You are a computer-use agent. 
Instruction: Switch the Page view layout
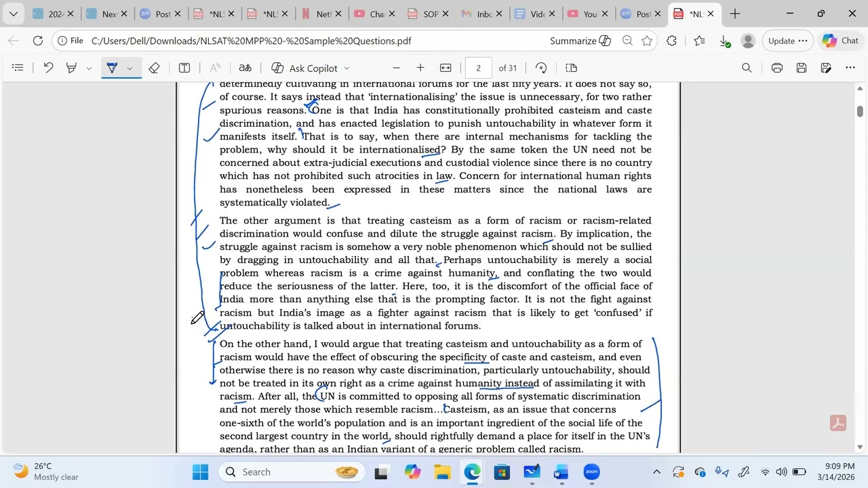(571, 68)
